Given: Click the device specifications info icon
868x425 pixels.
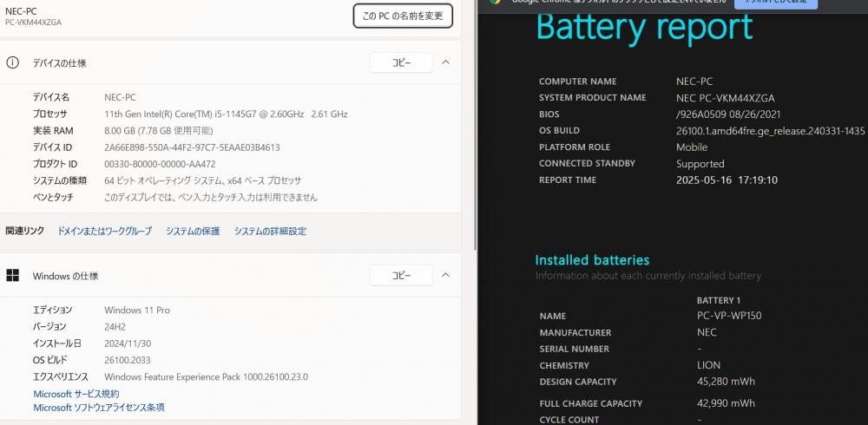Looking at the screenshot, I should pyautogui.click(x=12, y=62).
